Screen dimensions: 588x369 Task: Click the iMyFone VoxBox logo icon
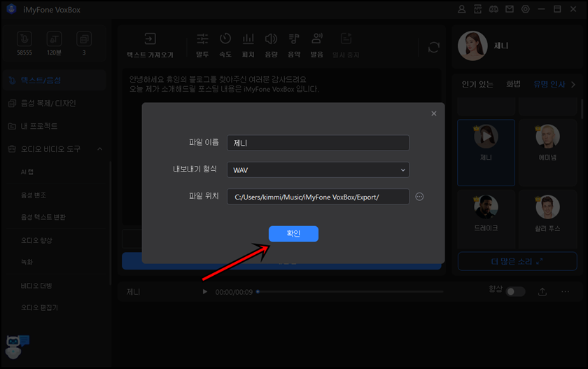tap(12, 9)
